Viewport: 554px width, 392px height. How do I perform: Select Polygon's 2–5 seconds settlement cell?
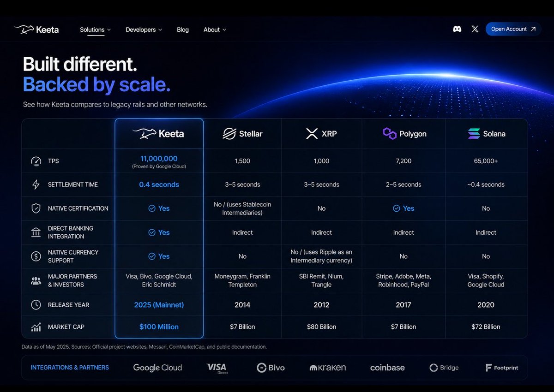(403, 184)
